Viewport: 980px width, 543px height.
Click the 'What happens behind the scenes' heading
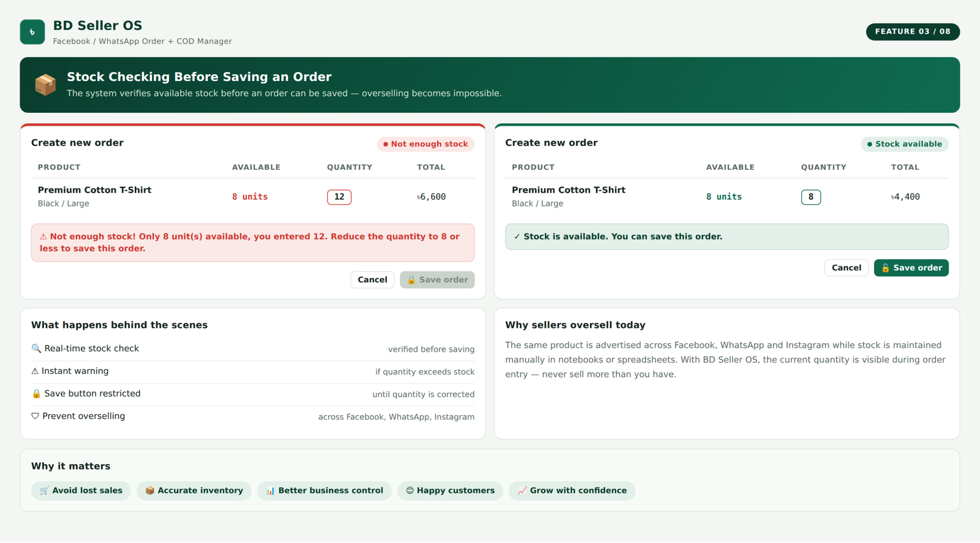[119, 325]
